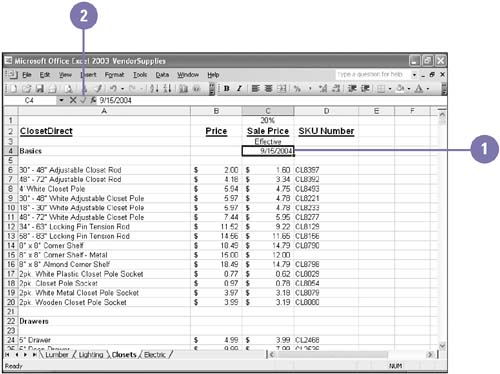This screenshot has width=500, height=374.
Task: Save the workbook with Save icon
Action: (40, 89)
